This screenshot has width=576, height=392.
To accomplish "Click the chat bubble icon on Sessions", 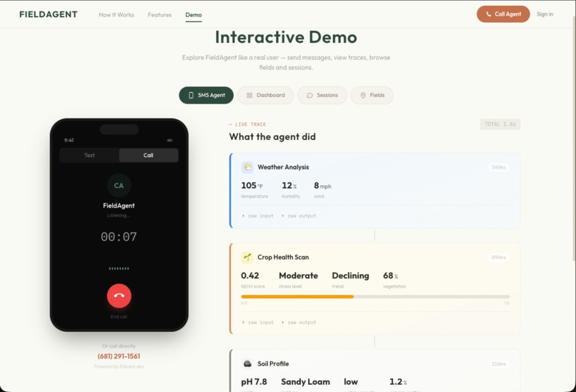I will coord(309,95).
